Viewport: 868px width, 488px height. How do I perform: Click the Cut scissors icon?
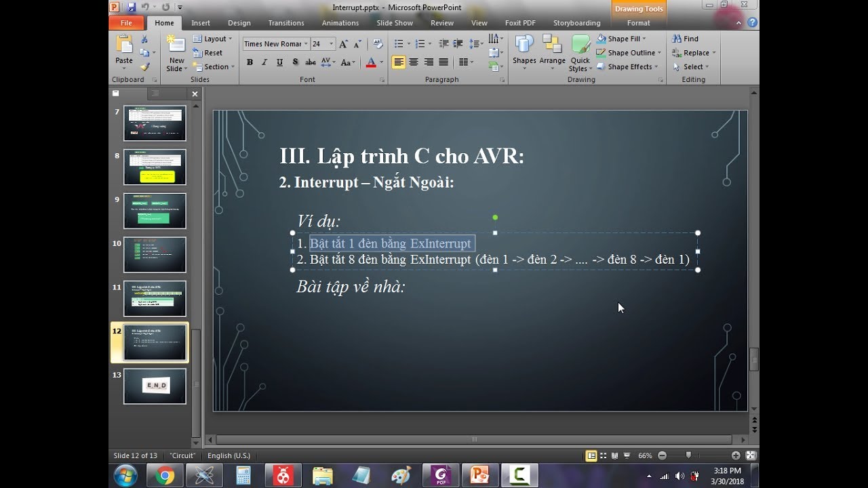(144, 39)
